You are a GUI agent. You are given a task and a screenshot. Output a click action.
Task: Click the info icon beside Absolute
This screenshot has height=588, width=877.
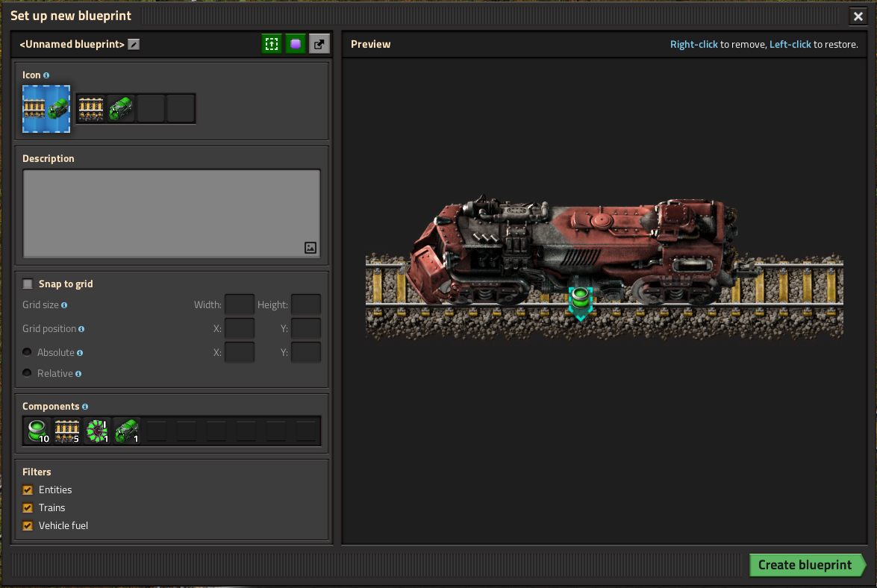80,353
